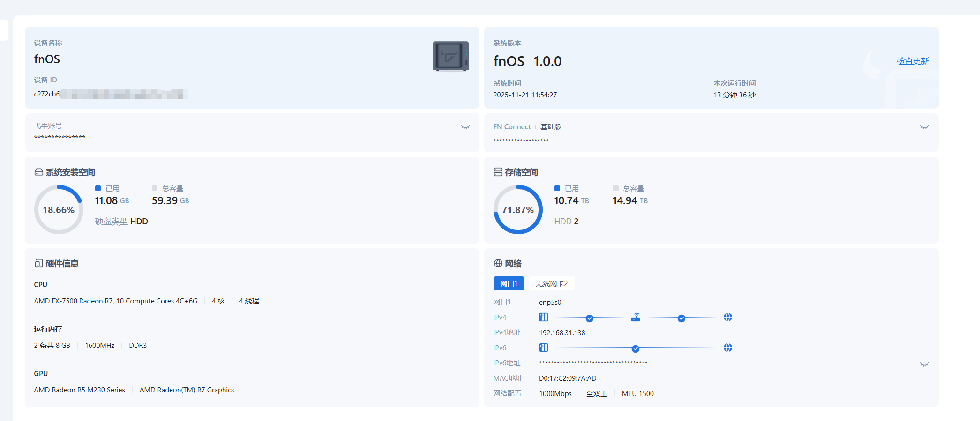980x421 pixels.
Task: Click the 全双工 duplex value
Action: click(597, 394)
